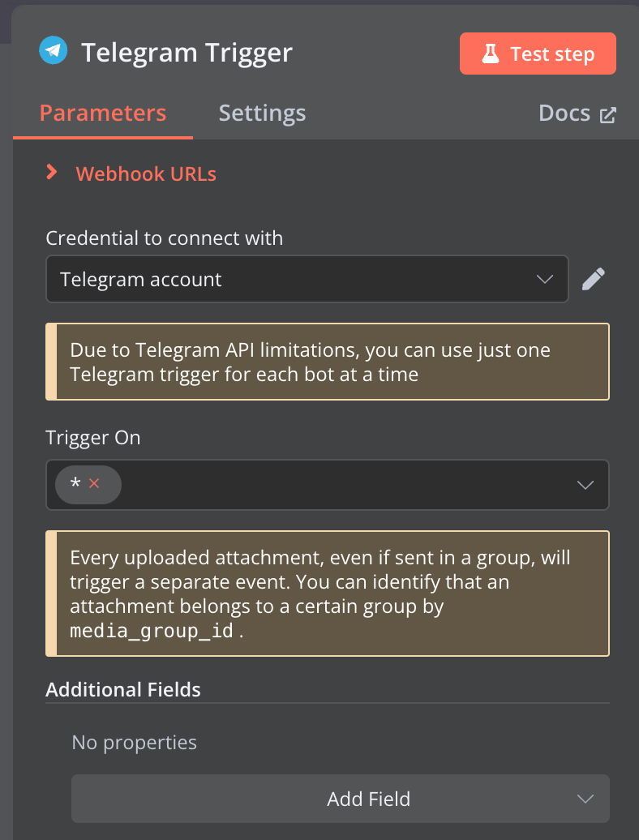Open the Docs link
639x840 pixels.
point(564,113)
